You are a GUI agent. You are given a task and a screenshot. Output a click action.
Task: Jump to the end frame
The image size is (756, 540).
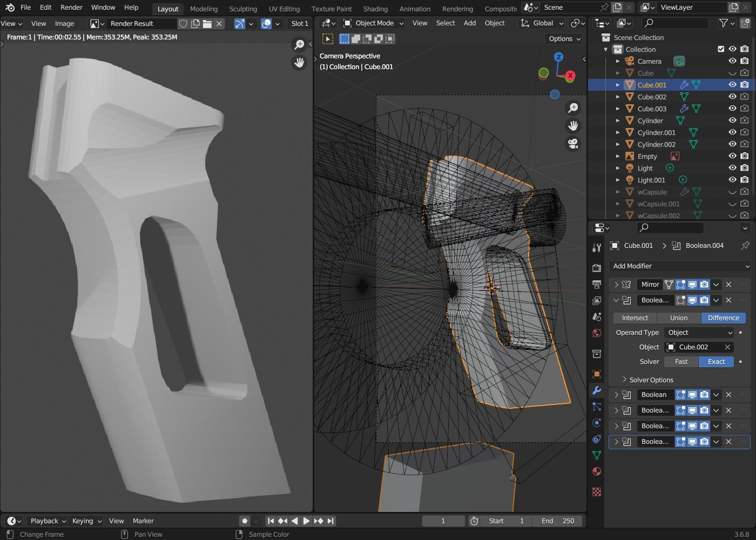[330, 521]
